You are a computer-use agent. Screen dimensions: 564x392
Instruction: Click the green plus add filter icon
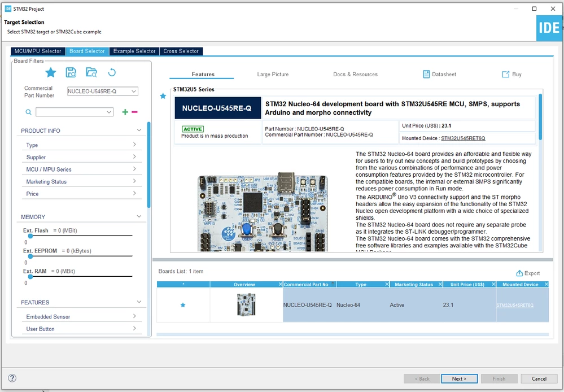(x=125, y=112)
